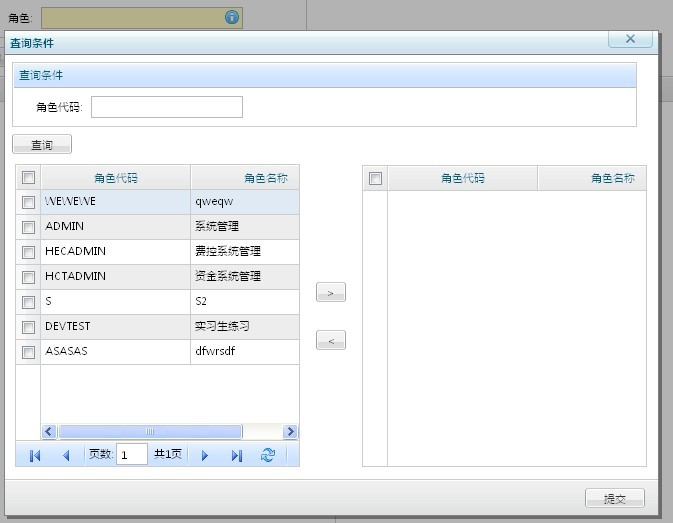Screen dimensions: 673x523
Task: Tick the checkbox for the ADMIN role
Action: [28, 227]
